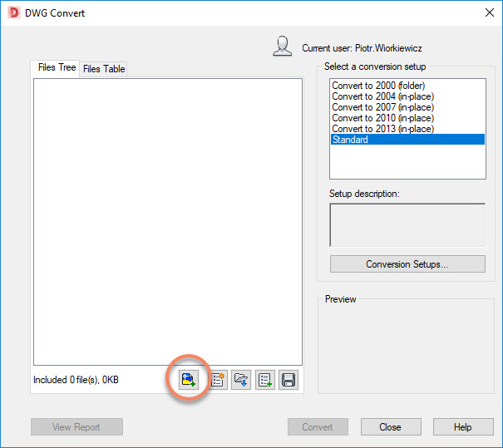Click the New List icon
The image size is (503, 448).
[x=218, y=380]
